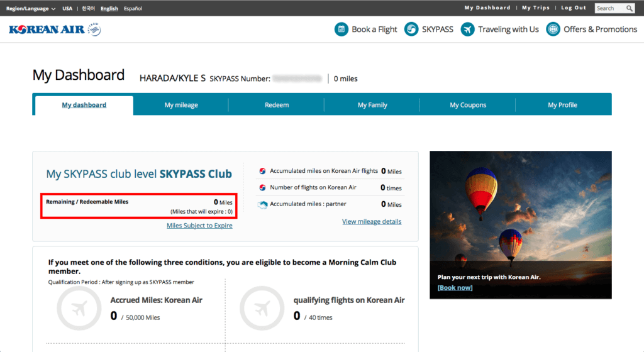The image size is (644, 352).
Task: Click (Miles that will expire : 0)
Action: [x=201, y=212]
